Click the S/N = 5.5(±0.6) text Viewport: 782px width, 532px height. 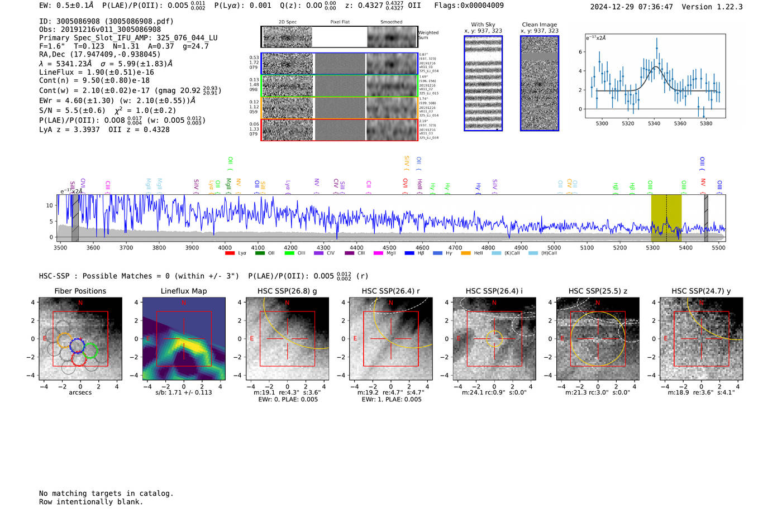pos(72,111)
